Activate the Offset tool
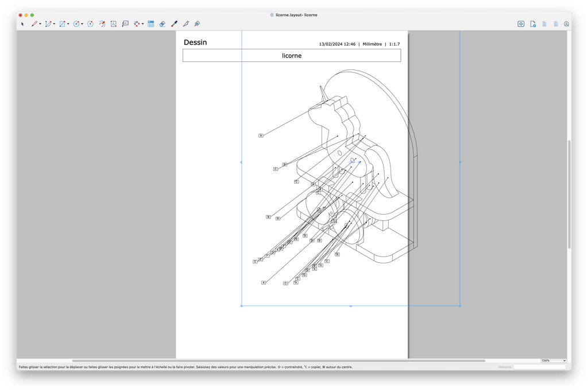Viewport: 588px width, 392px height. [102, 24]
